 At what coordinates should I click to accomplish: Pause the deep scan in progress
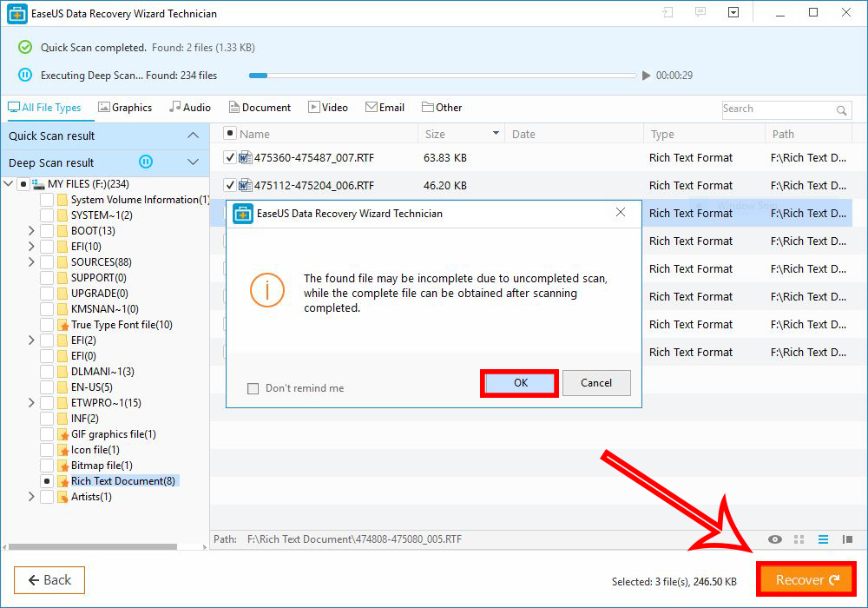[25, 76]
